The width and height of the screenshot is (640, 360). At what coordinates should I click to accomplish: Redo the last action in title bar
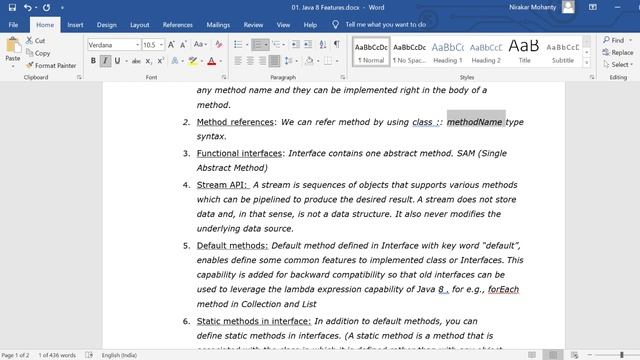tap(47, 7)
